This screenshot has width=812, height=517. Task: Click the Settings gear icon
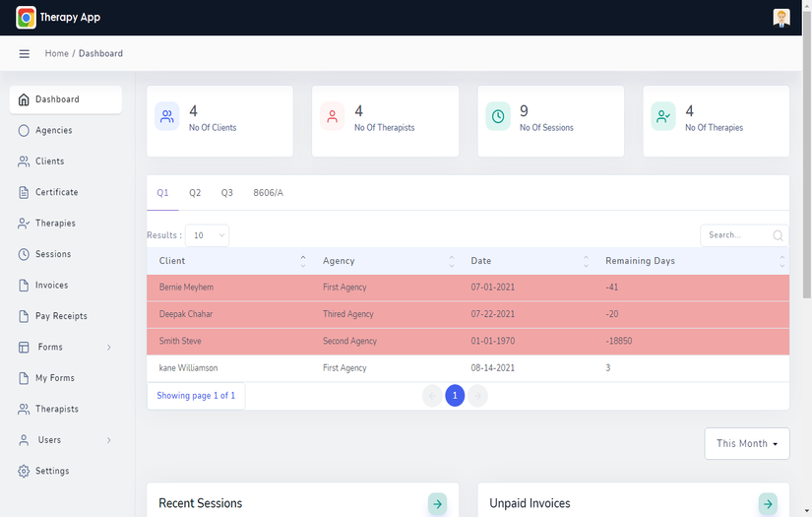click(x=24, y=471)
